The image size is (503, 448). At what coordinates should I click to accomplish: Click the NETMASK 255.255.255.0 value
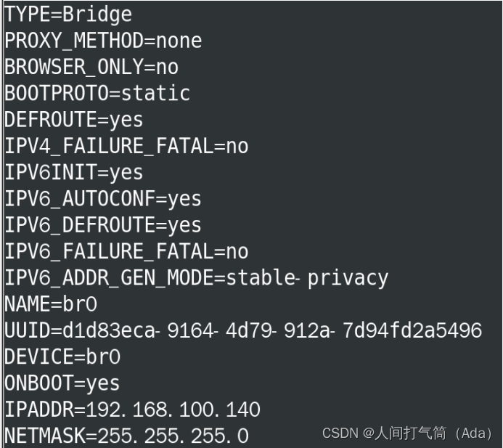tap(173, 436)
